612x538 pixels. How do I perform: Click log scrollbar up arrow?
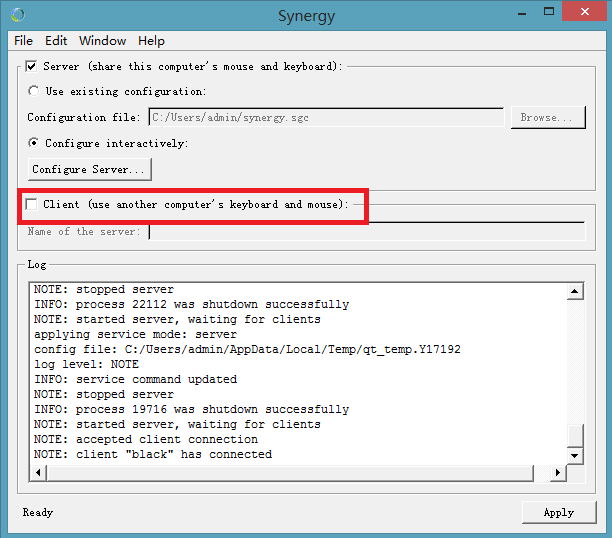tap(575, 291)
